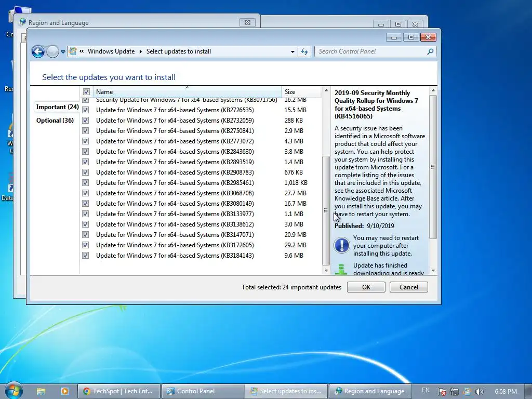Open the address bar history dropdown
532x399 pixels.
[292, 51]
